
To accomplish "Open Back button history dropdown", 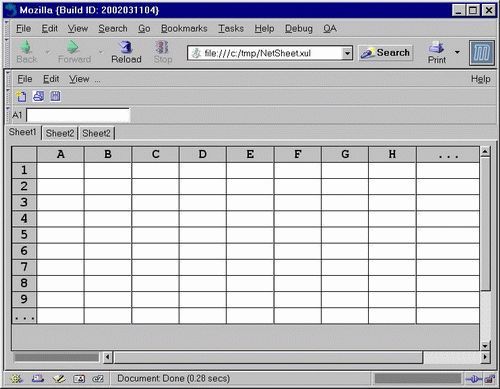I will pyautogui.click(x=47, y=52).
